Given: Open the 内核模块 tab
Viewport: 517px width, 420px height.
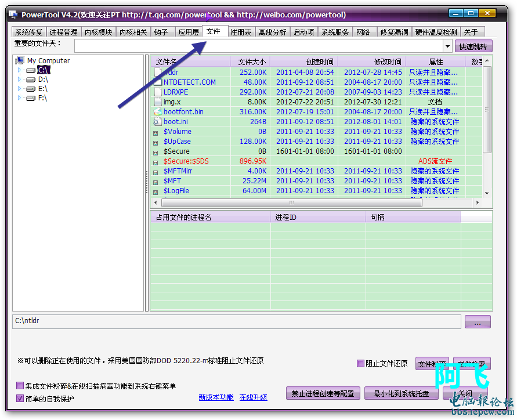Looking at the screenshot, I should [x=99, y=32].
